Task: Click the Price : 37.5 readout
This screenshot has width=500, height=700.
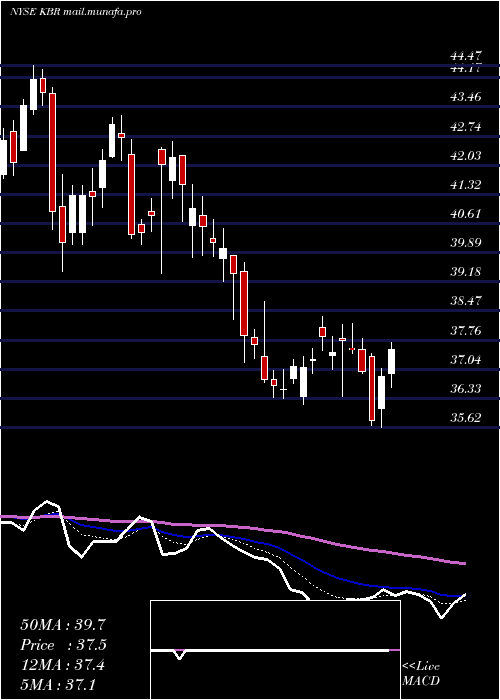Action: click(63, 645)
